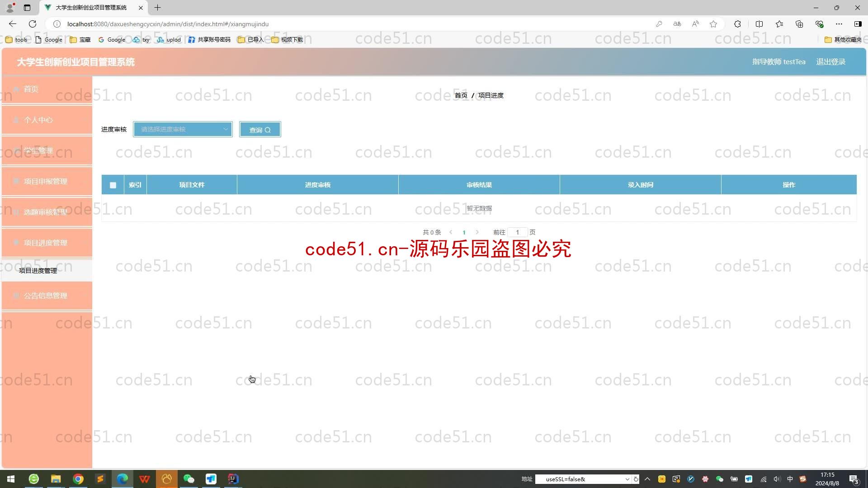This screenshot has height=488, width=868.
Task: Click the go-to page number input
Action: pos(517,232)
